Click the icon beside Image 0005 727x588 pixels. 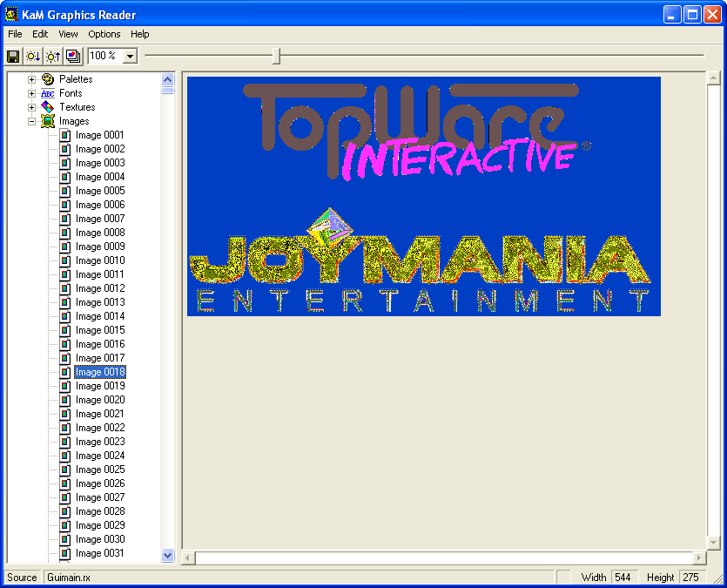(x=65, y=191)
